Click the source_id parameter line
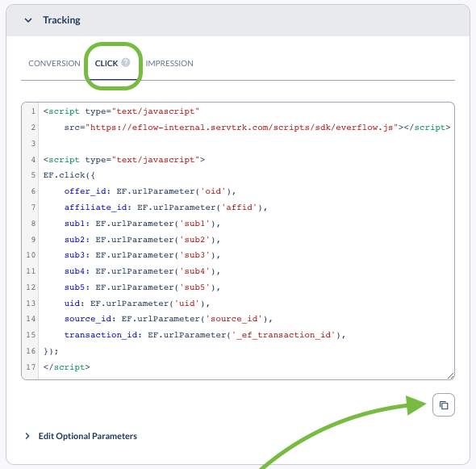The width and height of the screenshot is (476, 469). pos(169,319)
